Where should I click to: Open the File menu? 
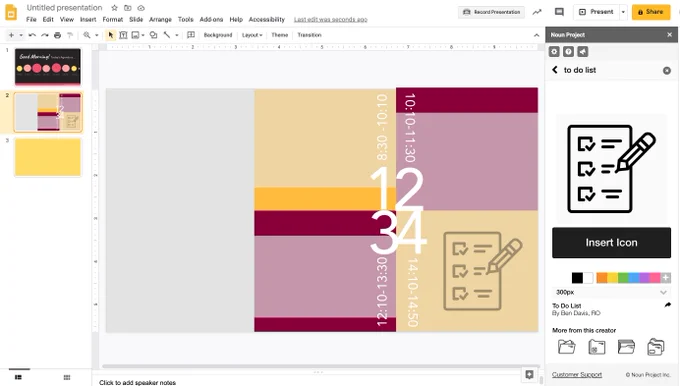31,20
